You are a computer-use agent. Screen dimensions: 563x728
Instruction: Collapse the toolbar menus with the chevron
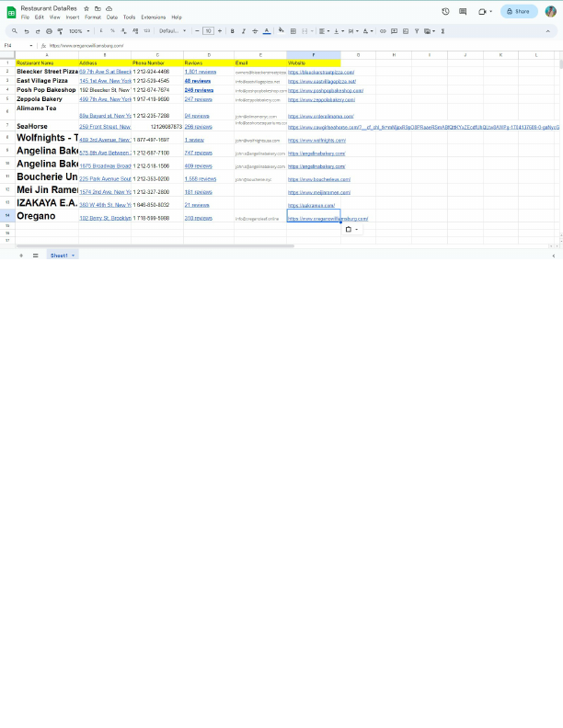pyautogui.click(x=547, y=31)
